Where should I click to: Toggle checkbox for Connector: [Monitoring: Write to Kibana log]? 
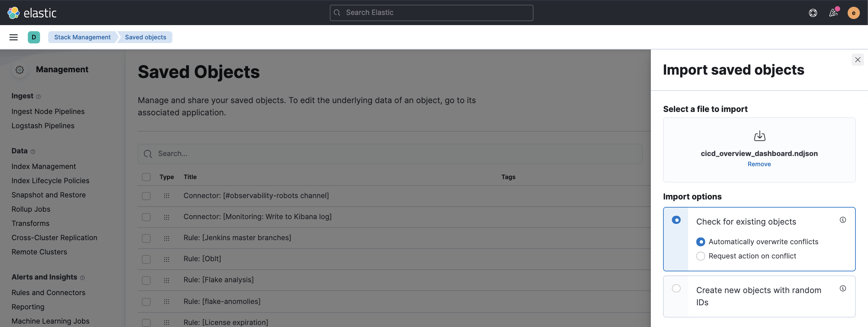[146, 217]
